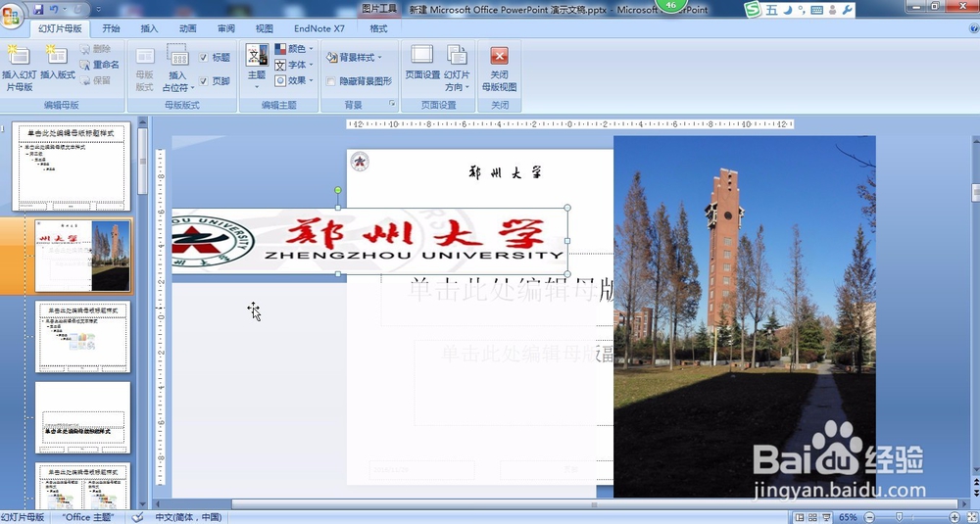Click the small round emblem at slide top-left
The image size is (980, 524).
click(x=360, y=162)
